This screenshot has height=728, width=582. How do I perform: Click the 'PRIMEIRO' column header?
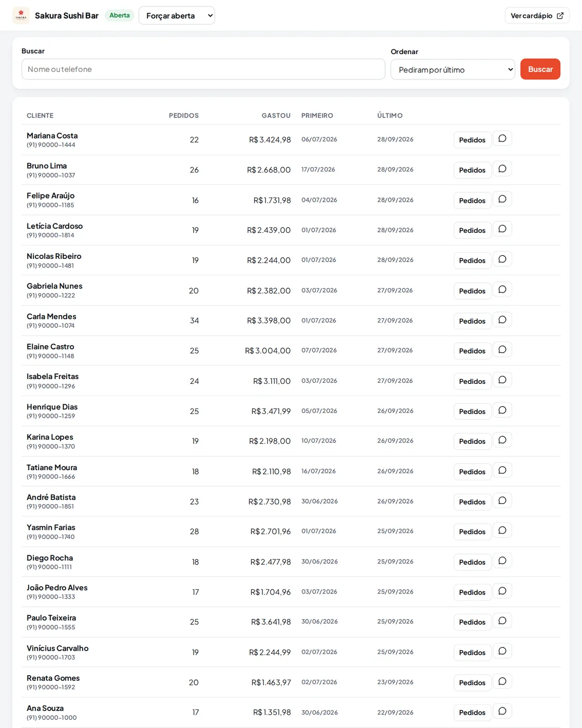coord(317,115)
